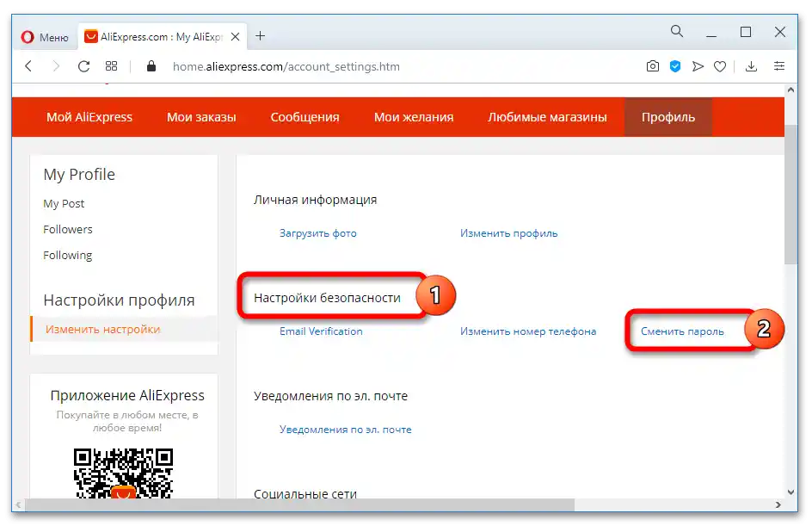Open the Профиль menu item

(x=668, y=117)
